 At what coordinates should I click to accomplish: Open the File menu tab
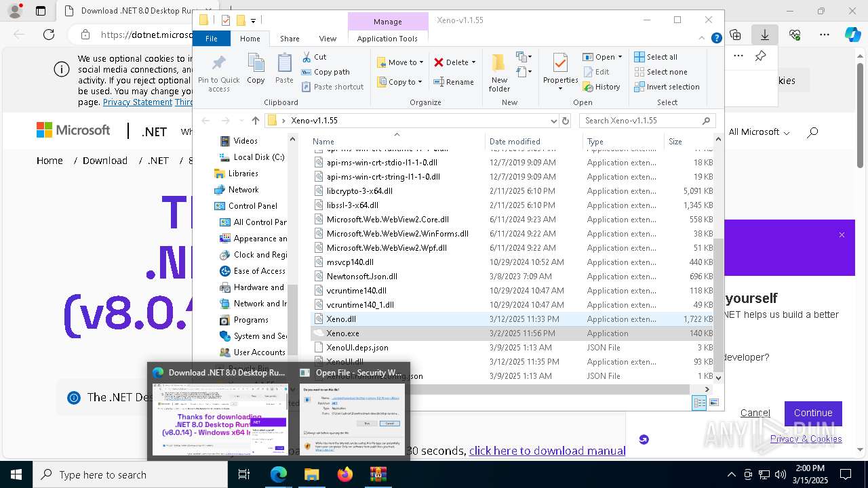(212, 39)
